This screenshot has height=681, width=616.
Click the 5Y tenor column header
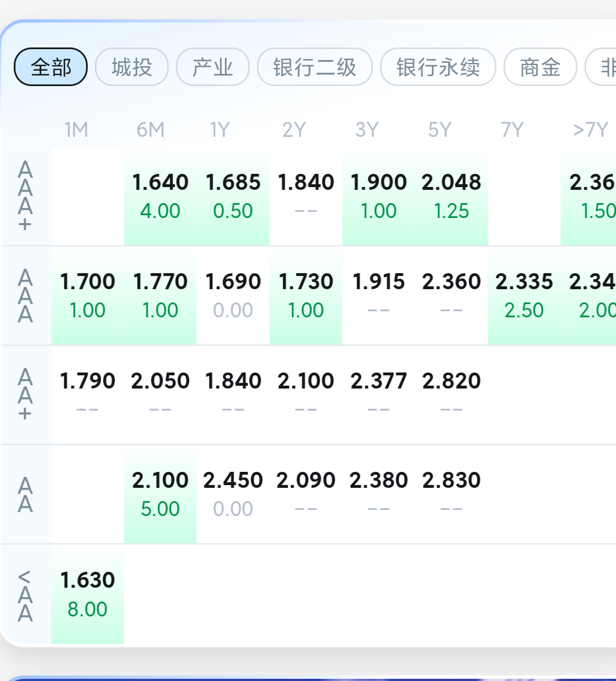[x=440, y=130]
